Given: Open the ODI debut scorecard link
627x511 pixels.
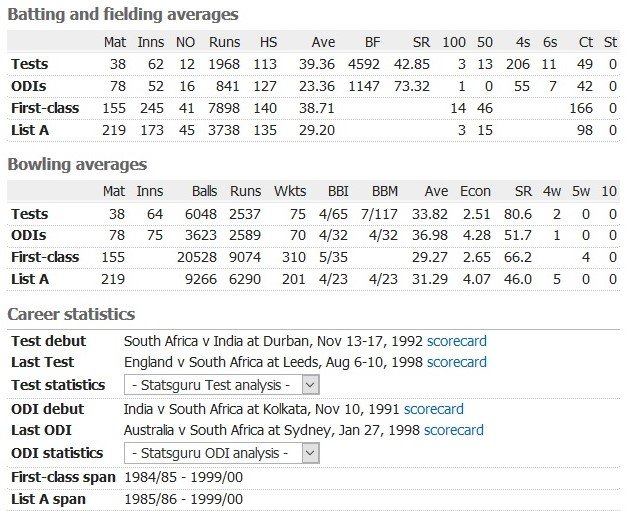Looking at the screenshot, I should coord(434,409).
